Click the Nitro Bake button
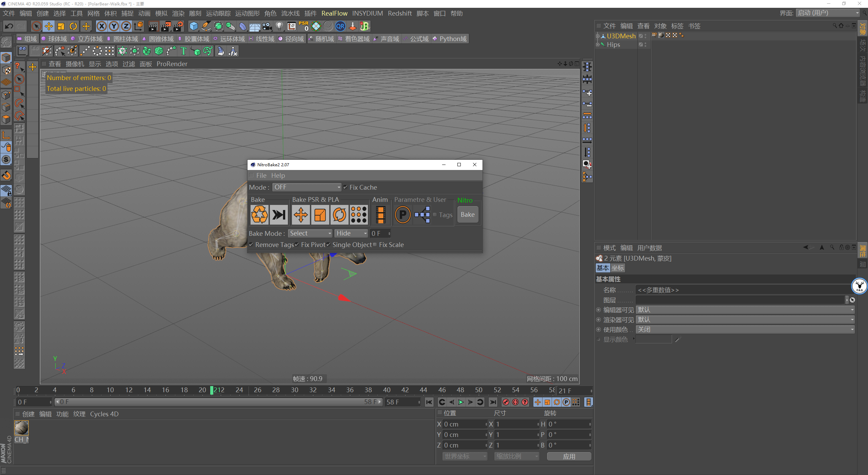The width and height of the screenshot is (868, 475). click(467, 215)
